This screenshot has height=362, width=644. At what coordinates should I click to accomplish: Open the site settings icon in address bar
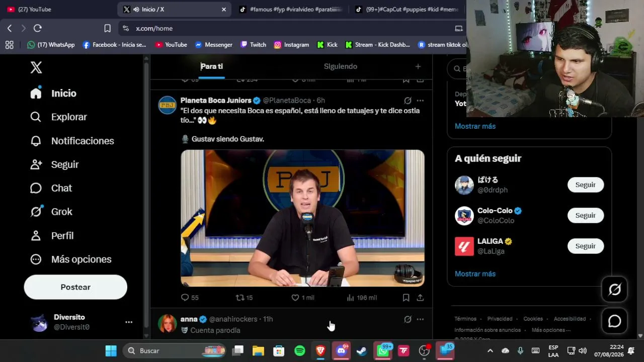(x=126, y=29)
